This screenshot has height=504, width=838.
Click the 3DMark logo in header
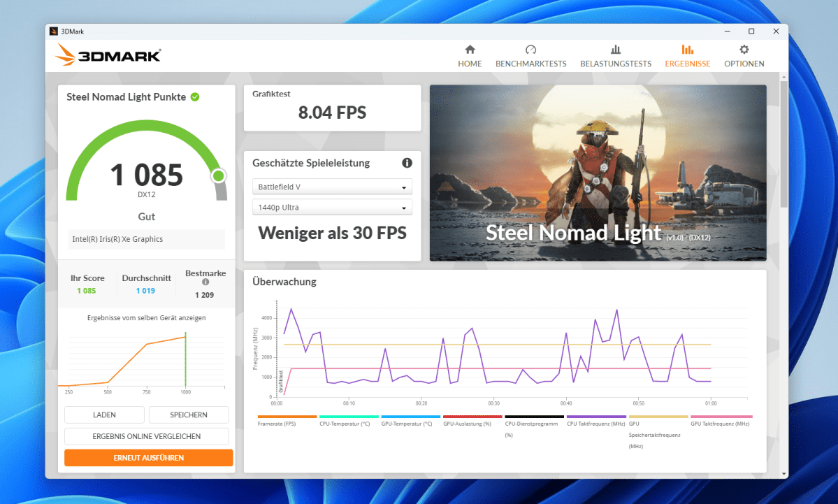[x=108, y=55]
